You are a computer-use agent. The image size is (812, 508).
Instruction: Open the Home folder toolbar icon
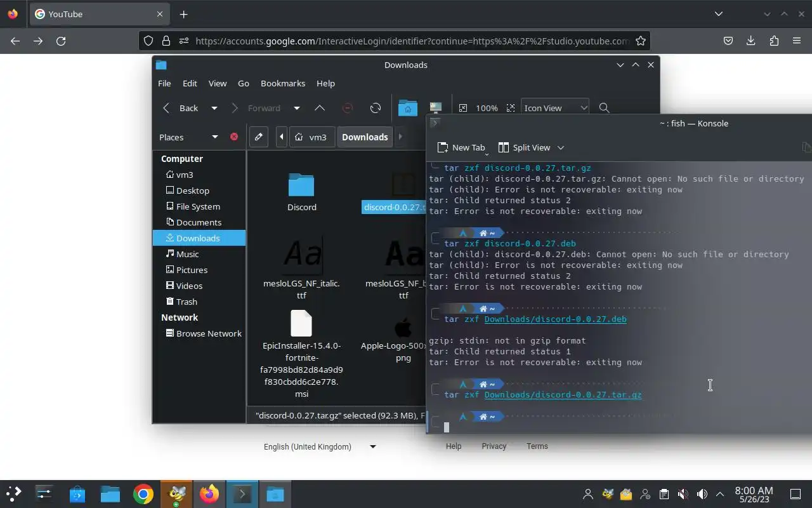(x=408, y=108)
